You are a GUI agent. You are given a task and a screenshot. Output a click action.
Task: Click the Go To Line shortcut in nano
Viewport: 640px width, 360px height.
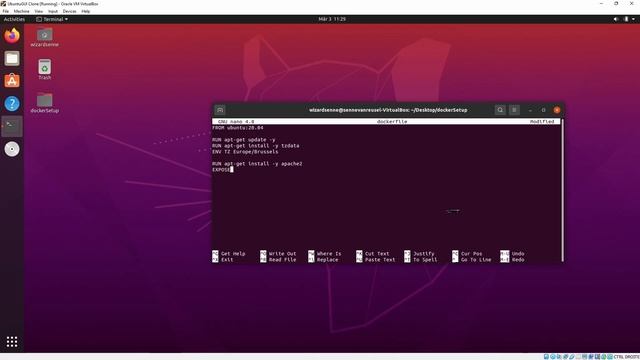[x=472, y=260]
